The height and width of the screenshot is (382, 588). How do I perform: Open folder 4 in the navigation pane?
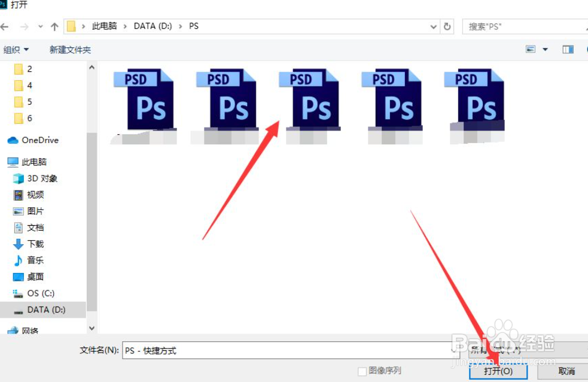pos(23,86)
